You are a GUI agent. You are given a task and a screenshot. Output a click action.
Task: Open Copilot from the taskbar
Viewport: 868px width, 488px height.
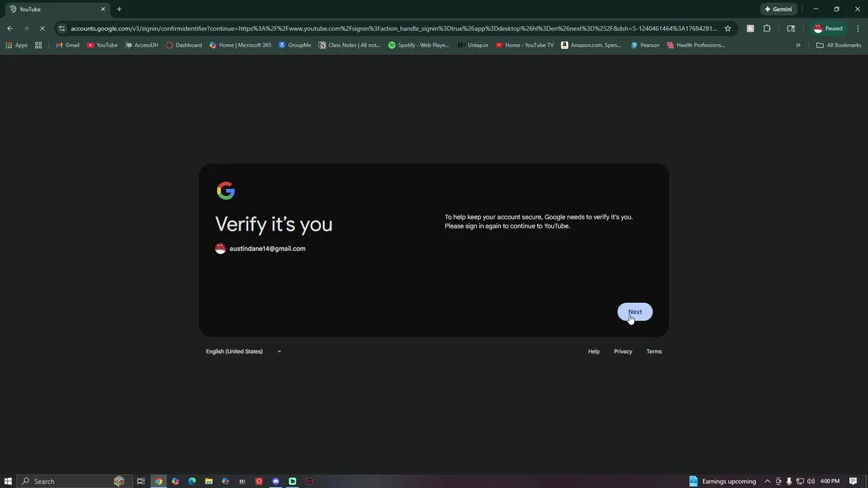click(175, 481)
